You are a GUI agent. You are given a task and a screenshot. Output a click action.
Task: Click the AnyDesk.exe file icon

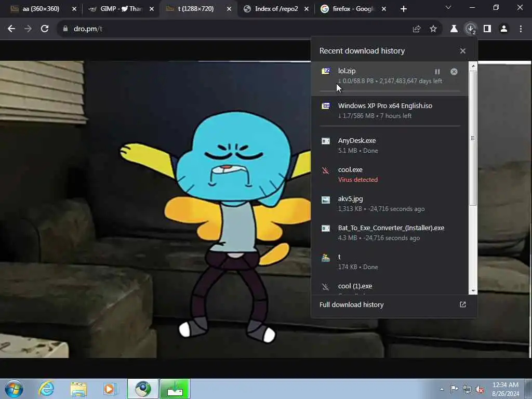[326, 141]
